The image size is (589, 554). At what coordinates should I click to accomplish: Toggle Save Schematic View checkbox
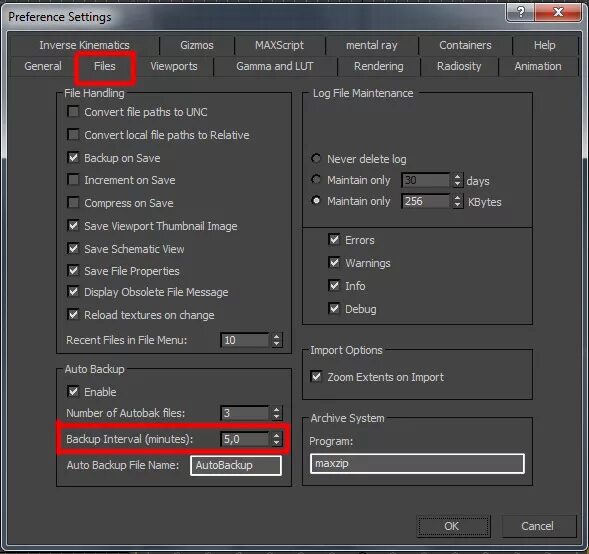coord(73,248)
